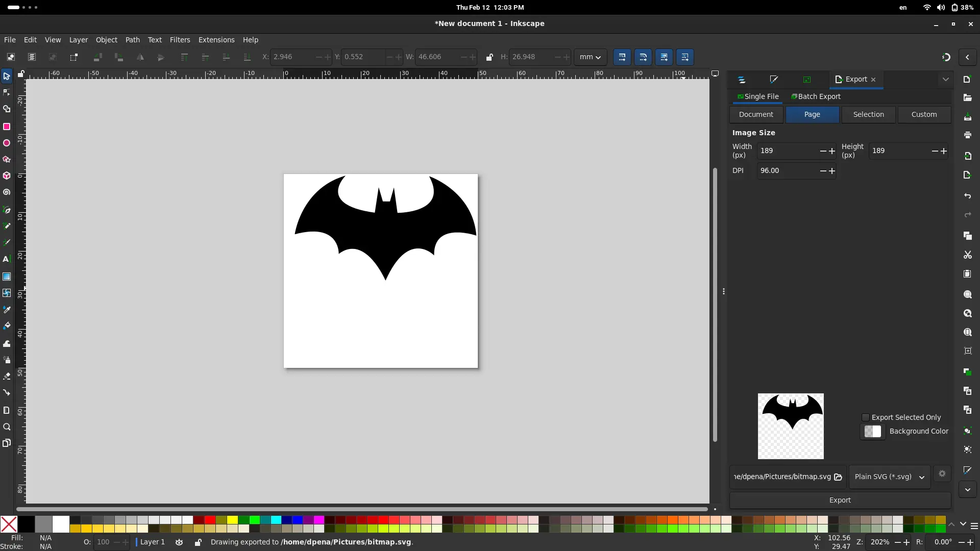Image resolution: width=980 pixels, height=551 pixels.
Task: Select the Text tool
Action: (x=7, y=259)
